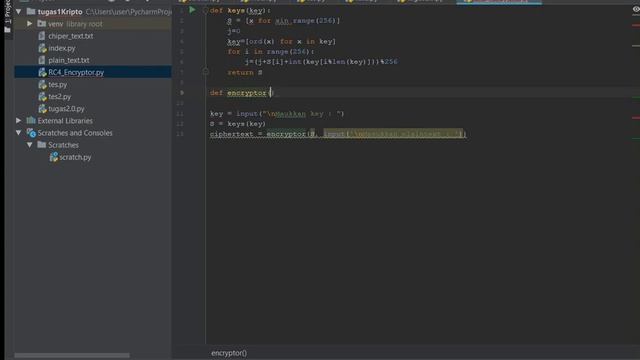Click the 'for i in range(256)' line
The width and height of the screenshot is (640, 360).
(271, 52)
